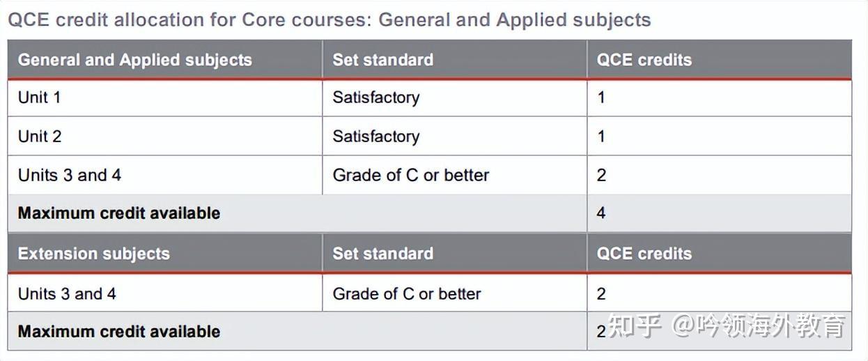The width and height of the screenshot is (868, 361).
Task: Click the 'General and Applied subjects' column header
Action: click(134, 60)
